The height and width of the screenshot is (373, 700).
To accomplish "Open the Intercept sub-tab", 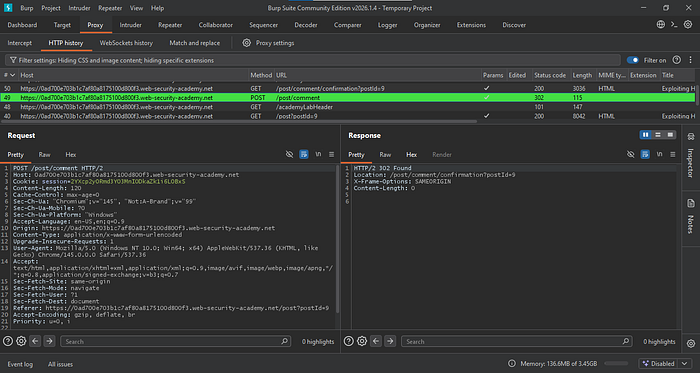I will (x=20, y=43).
